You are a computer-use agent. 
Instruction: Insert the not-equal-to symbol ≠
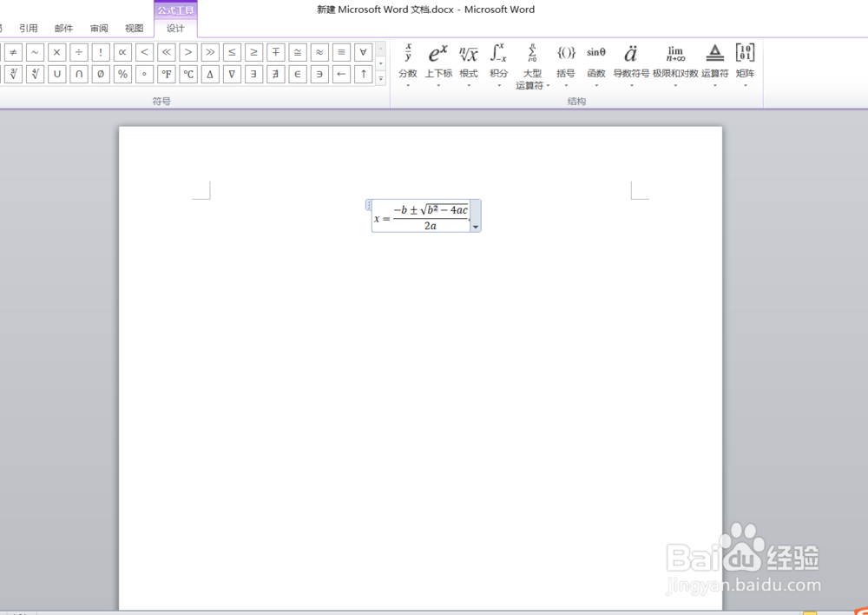pyautogui.click(x=13, y=53)
